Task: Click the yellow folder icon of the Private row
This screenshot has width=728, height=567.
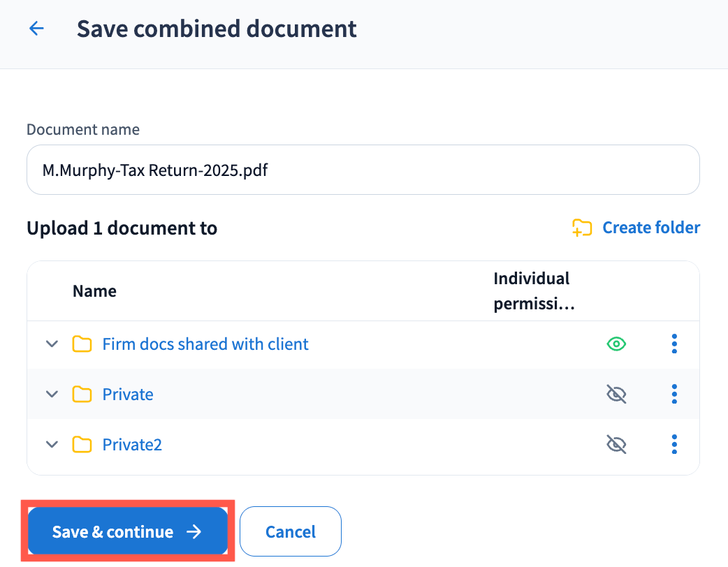Action: click(x=82, y=395)
